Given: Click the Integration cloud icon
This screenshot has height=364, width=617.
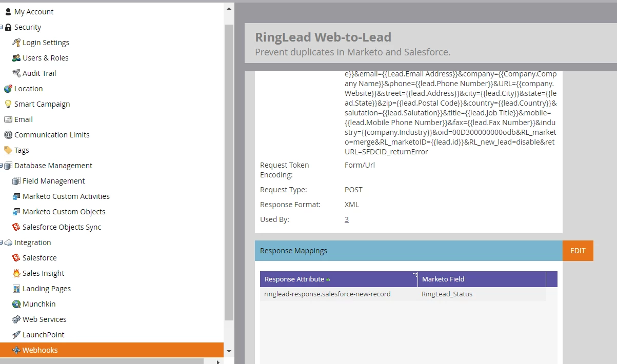Looking at the screenshot, I should [x=8, y=242].
